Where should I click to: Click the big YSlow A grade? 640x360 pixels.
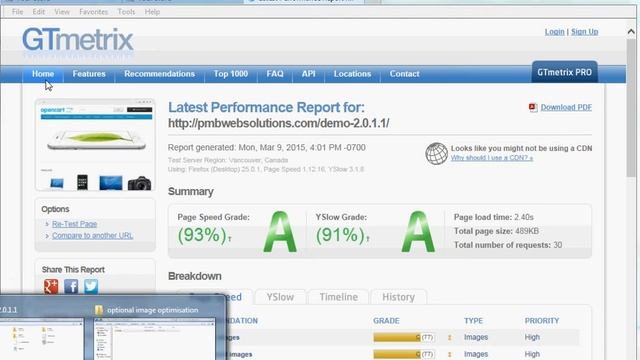point(418,232)
